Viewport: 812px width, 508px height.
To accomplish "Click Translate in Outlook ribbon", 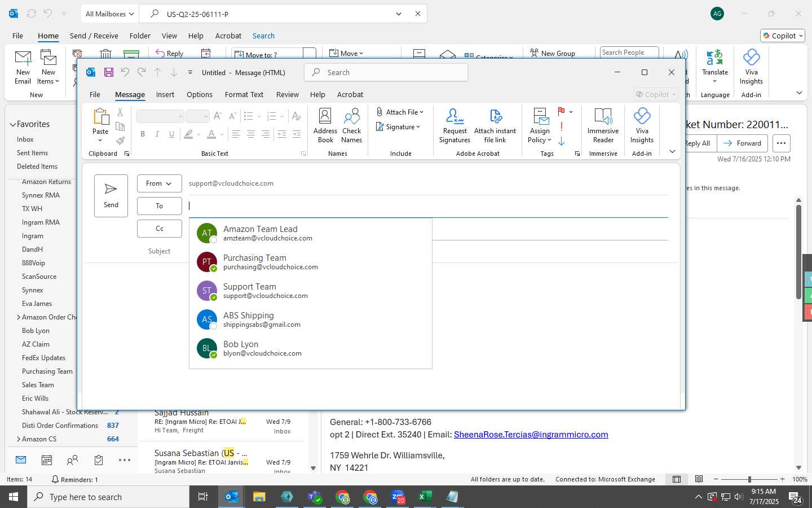I will coord(715,66).
